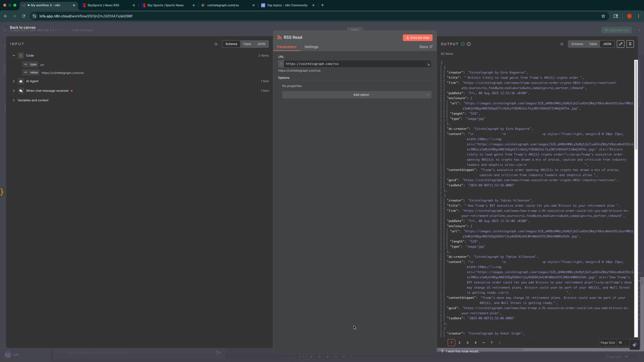
Task: Switch input view to JSON
Action: click(x=261, y=44)
